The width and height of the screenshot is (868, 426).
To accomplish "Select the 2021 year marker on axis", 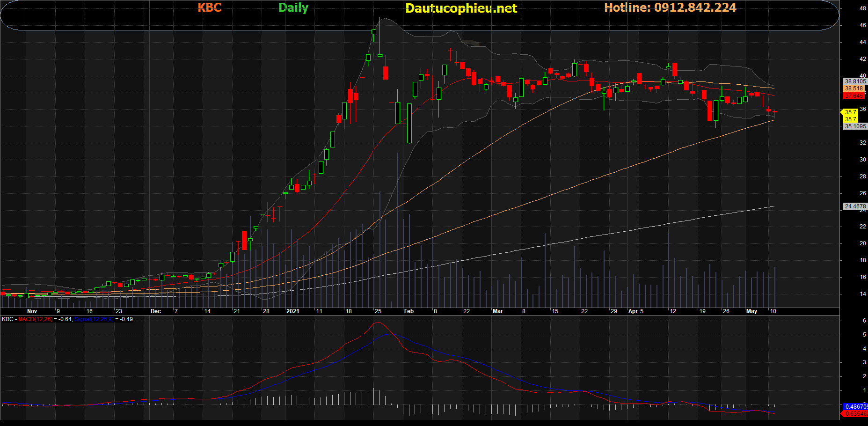I will pyautogui.click(x=292, y=311).
